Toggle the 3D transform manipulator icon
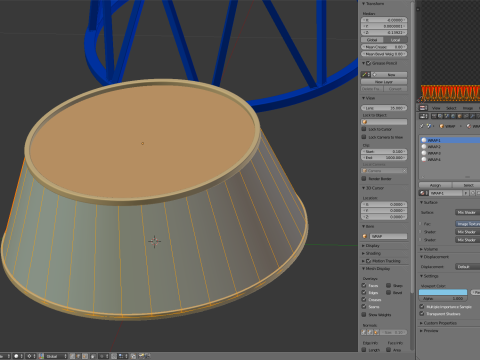This screenshot has width=480, height=360. pos(41,356)
